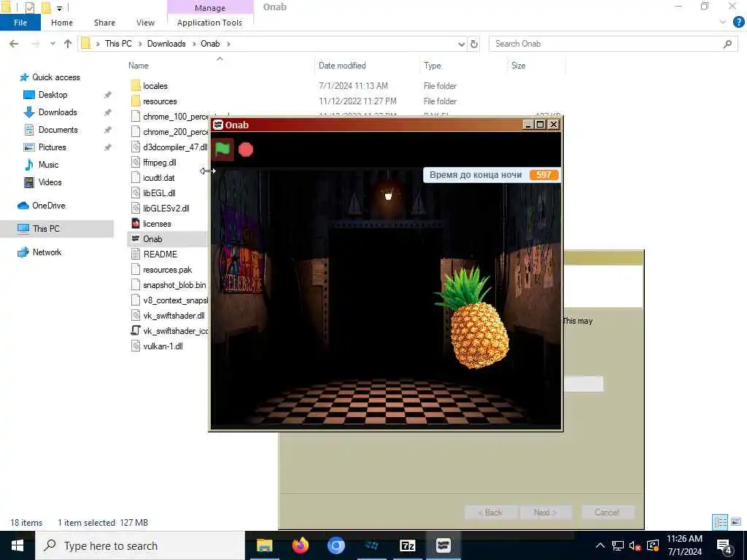Click 'Downloads' in the address breadcrumb
Image resolution: width=747 pixels, height=560 pixels.
[x=166, y=44]
